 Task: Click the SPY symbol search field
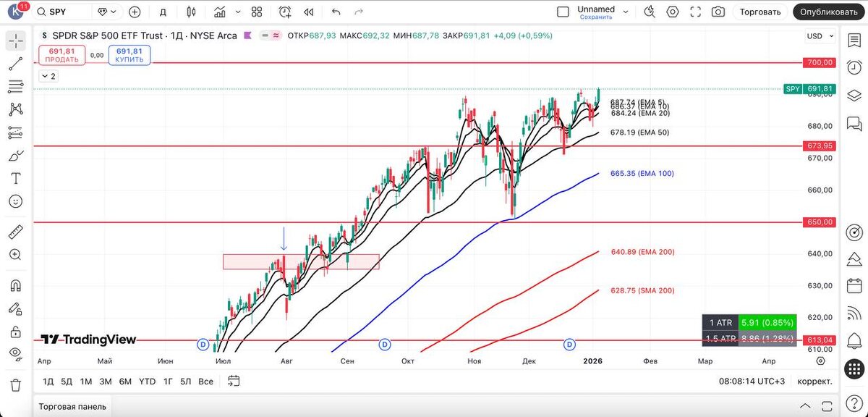[62, 12]
